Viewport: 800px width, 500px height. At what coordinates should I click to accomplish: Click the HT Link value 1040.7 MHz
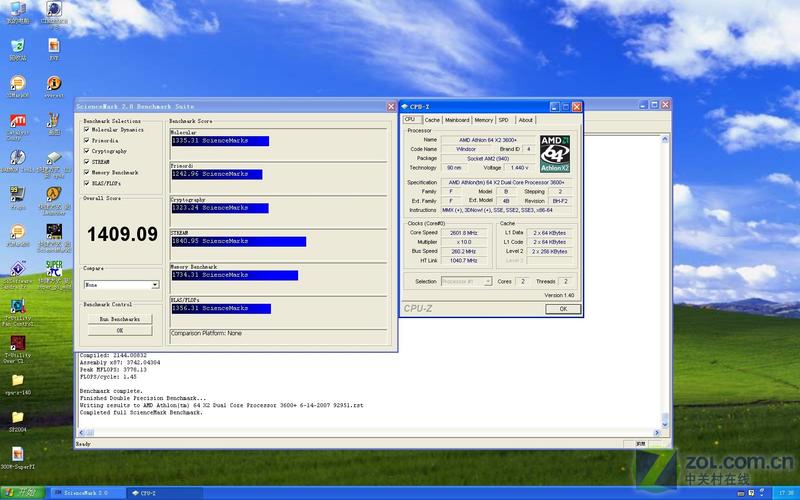[x=464, y=261]
